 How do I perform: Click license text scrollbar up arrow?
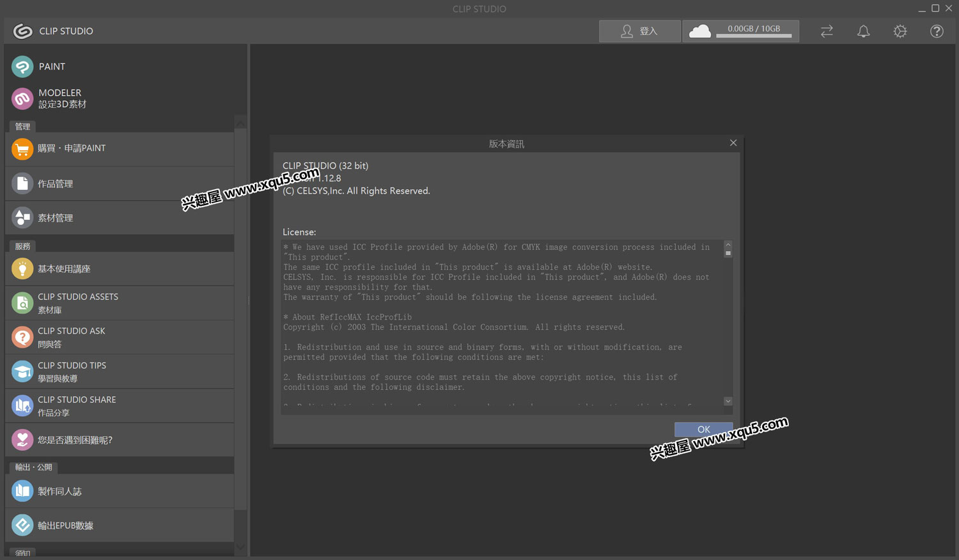(728, 245)
